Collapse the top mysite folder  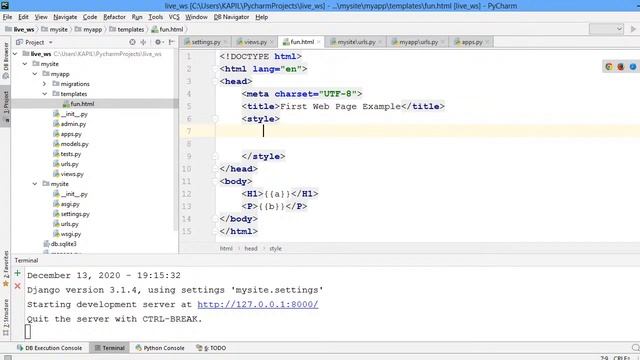click(25, 64)
